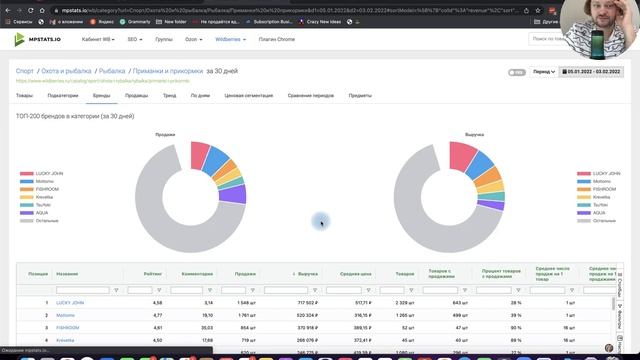Toggle the switch next to Период
Viewport: 640px width, 360px height.
(x=517, y=72)
